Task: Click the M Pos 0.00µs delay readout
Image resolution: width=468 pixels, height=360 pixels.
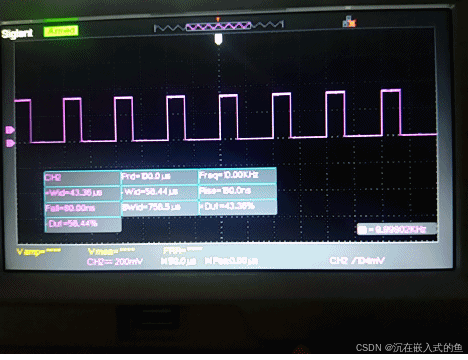Action: pos(231,261)
